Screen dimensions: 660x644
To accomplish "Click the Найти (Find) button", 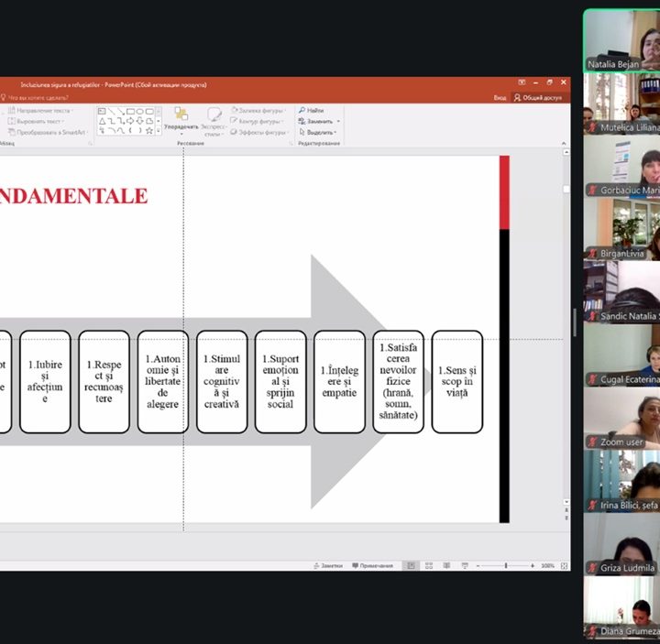I will pos(310,110).
